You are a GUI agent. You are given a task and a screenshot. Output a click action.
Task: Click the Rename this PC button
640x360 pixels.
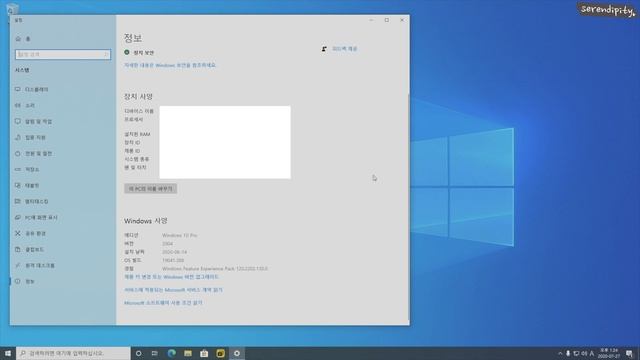pos(151,189)
